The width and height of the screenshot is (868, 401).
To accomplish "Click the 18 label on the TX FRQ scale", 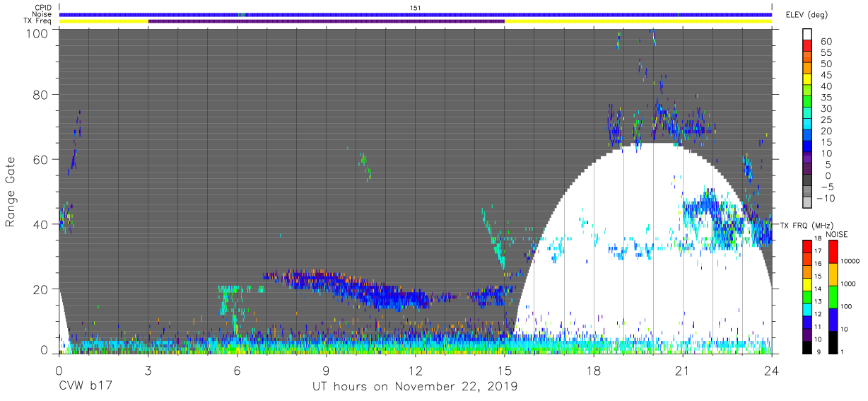I will [820, 239].
